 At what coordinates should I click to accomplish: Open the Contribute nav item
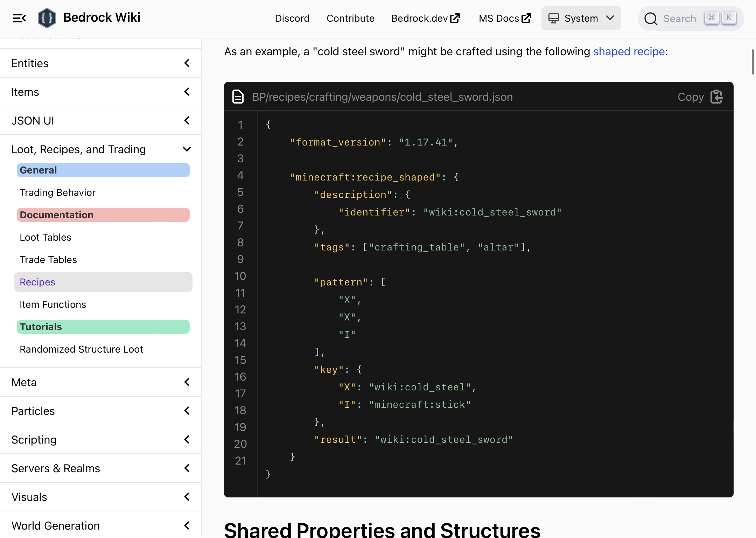pos(350,18)
